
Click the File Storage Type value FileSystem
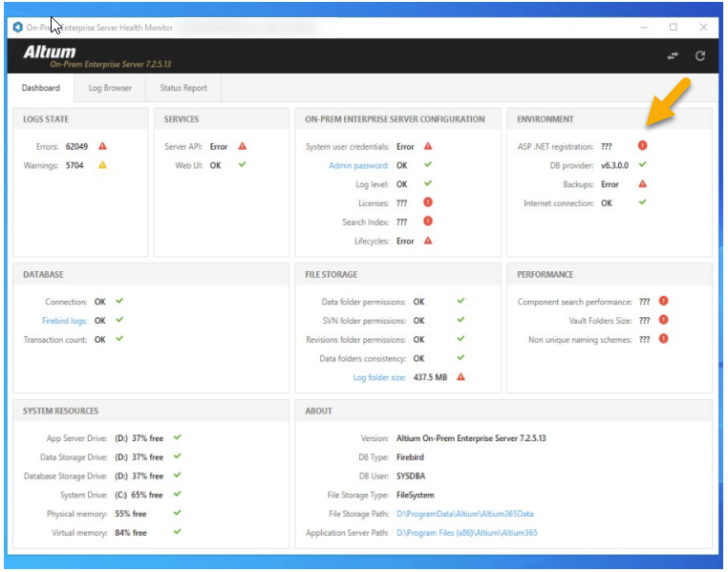[x=415, y=495]
